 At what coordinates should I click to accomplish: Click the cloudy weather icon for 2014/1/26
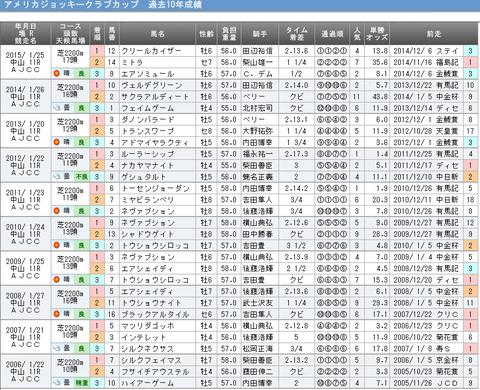(x=57, y=108)
